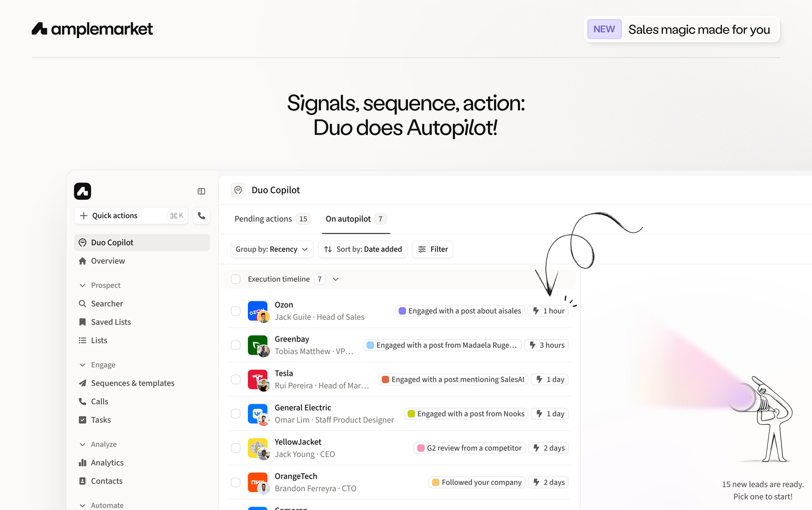
Task: Click the Filter button
Action: [x=433, y=249]
